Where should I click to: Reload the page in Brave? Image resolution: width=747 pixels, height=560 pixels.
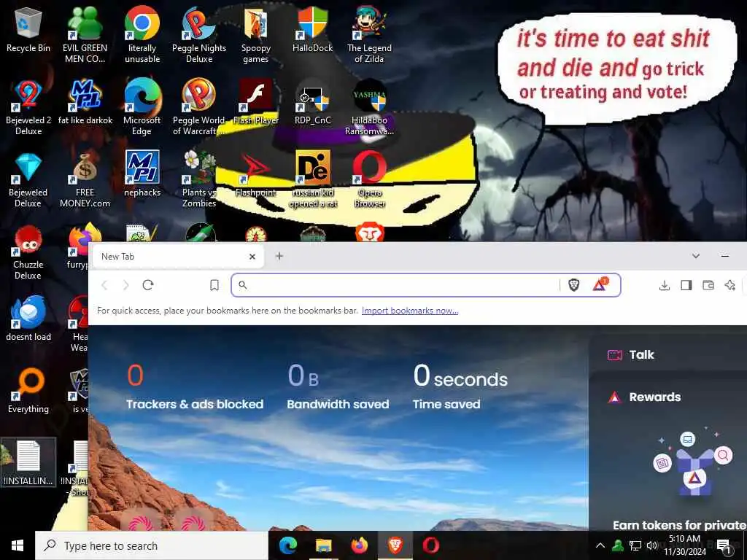(147, 285)
